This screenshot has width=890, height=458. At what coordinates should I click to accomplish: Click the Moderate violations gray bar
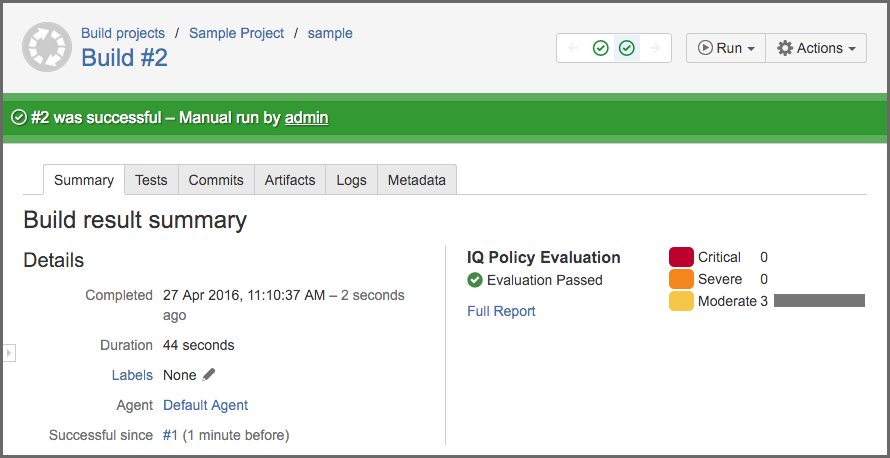coord(819,301)
